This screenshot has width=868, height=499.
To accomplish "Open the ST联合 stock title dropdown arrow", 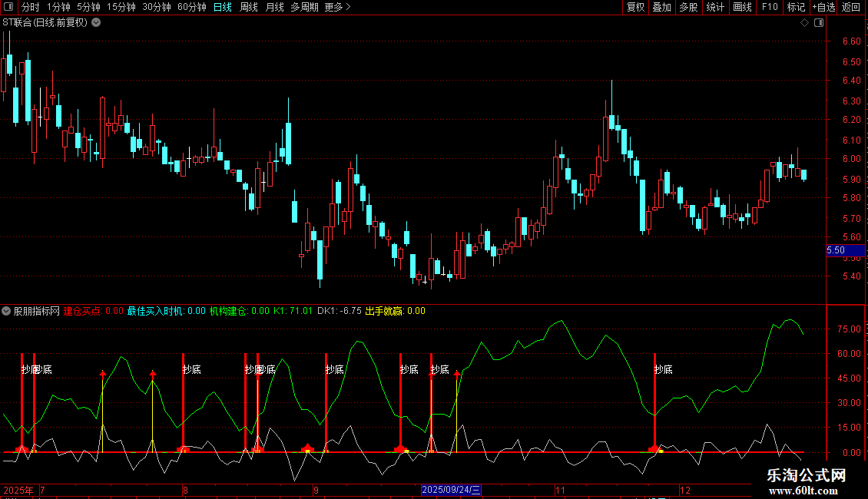I will pyautogui.click(x=96, y=23).
